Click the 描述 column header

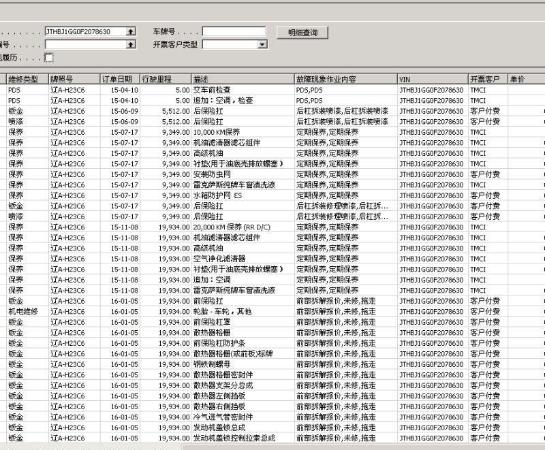(243, 79)
